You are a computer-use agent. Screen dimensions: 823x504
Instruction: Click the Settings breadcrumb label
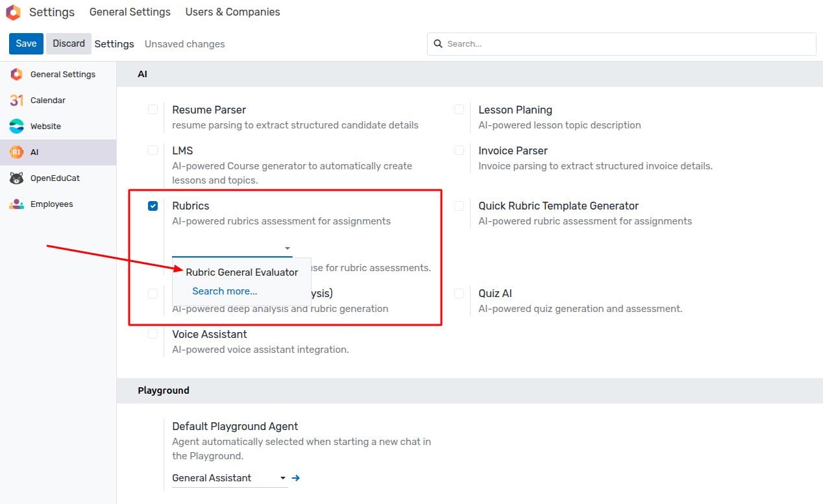point(114,44)
